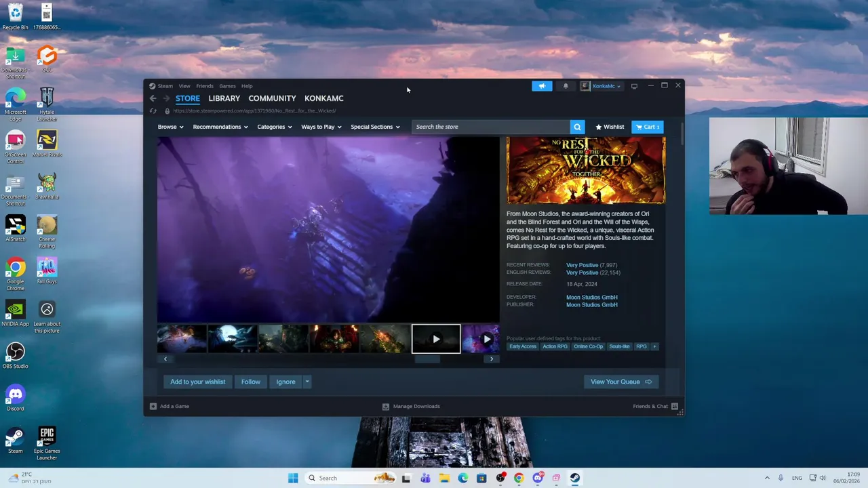868x488 pixels.
Task: Switch to the LIBRARY tab
Action: [224, 98]
